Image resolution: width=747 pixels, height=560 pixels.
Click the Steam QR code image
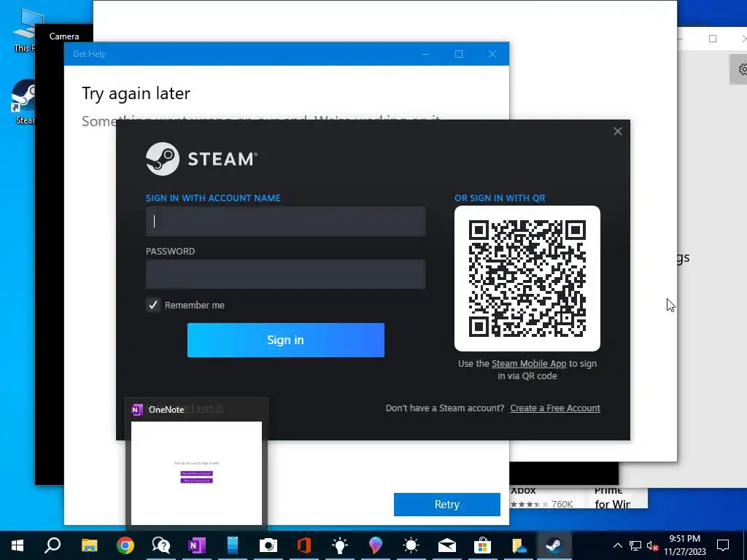click(527, 279)
